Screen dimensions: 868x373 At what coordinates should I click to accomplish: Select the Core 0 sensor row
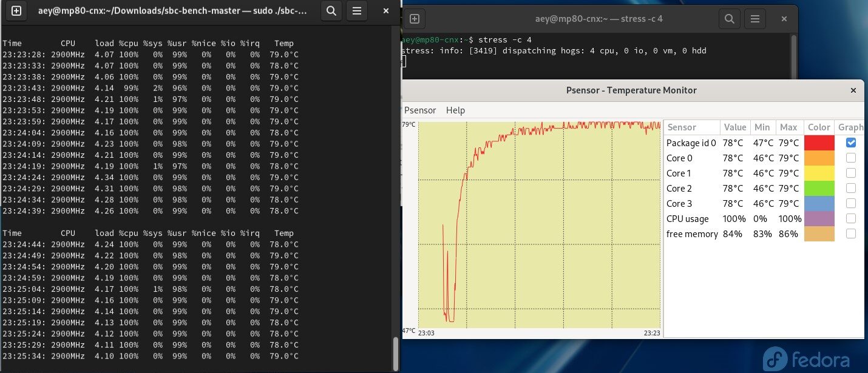click(x=764, y=158)
